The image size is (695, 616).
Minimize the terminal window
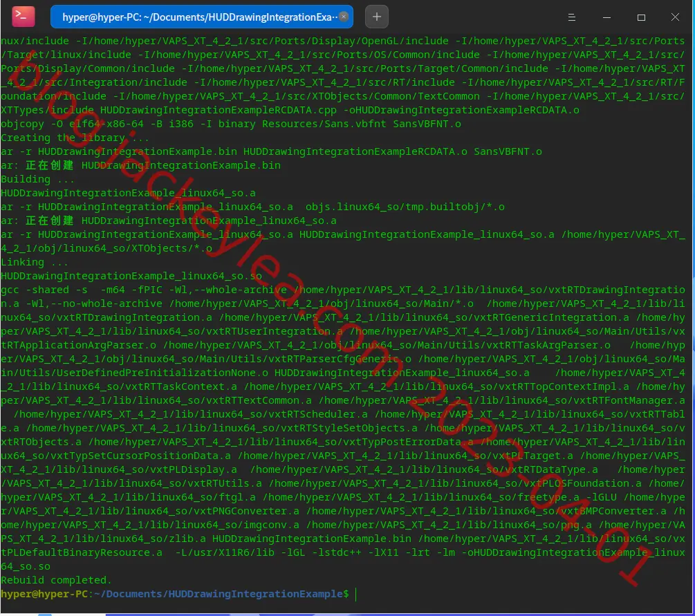coord(606,17)
